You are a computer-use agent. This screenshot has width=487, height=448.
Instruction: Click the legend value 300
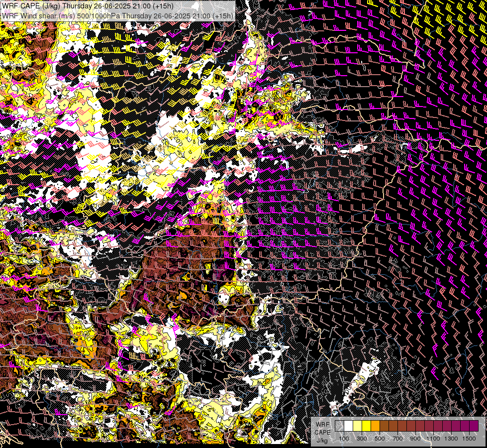(362, 439)
